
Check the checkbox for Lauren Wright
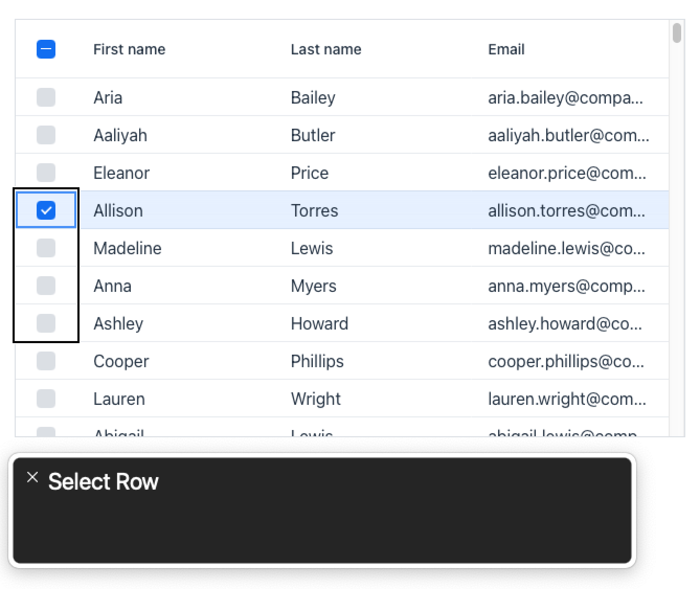tap(46, 398)
